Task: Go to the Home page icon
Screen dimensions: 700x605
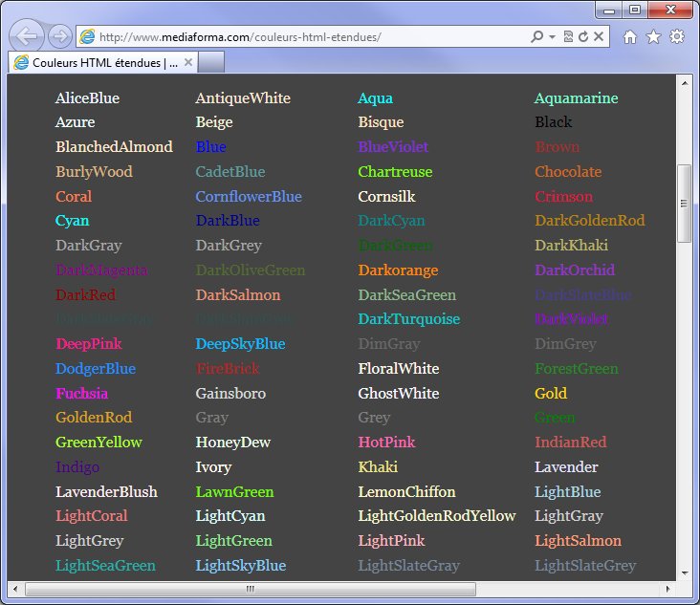Action: (x=629, y=37)
